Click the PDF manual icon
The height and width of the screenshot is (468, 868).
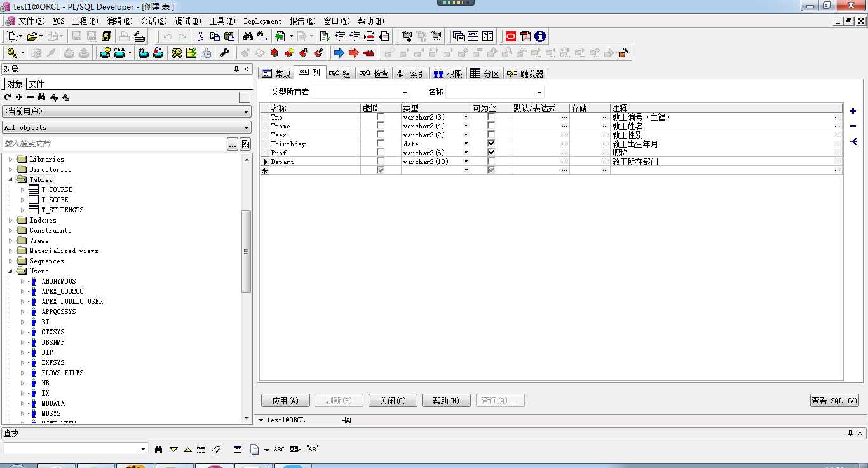click(526, 36)
